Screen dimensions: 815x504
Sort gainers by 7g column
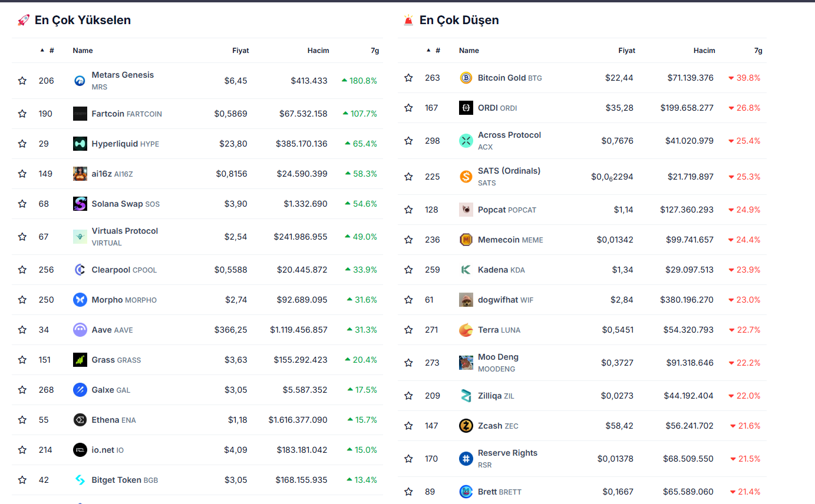375,51
